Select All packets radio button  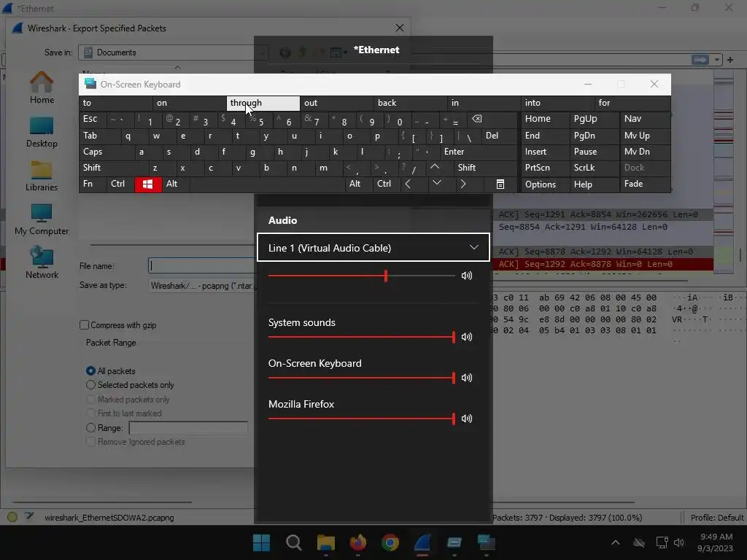(90, 371)
